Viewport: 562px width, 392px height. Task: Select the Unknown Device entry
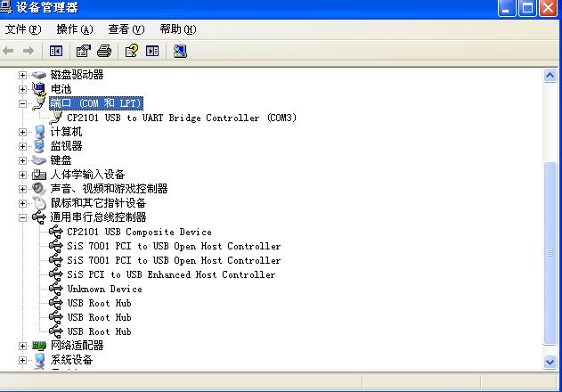[x=104, y=289]
